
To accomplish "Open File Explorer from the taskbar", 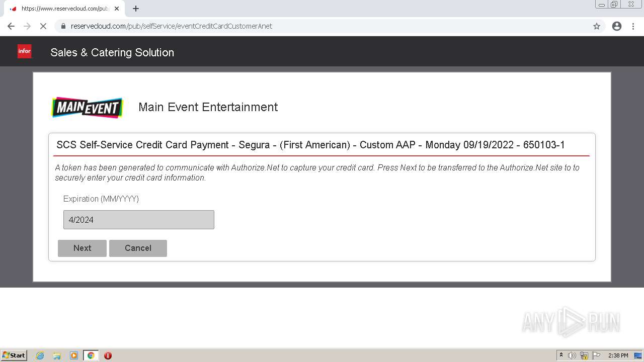I will click(x=57, y=355).
